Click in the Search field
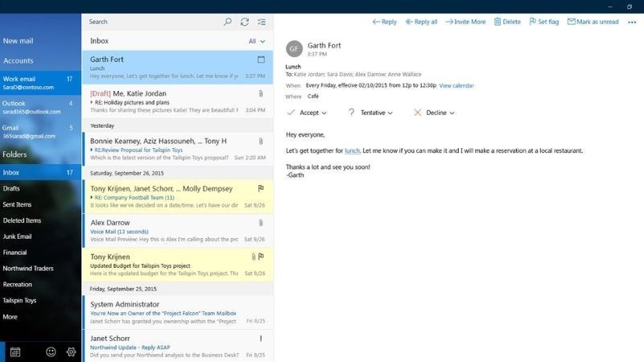Viewport: 644px width, 362px height. pos(154,22)
